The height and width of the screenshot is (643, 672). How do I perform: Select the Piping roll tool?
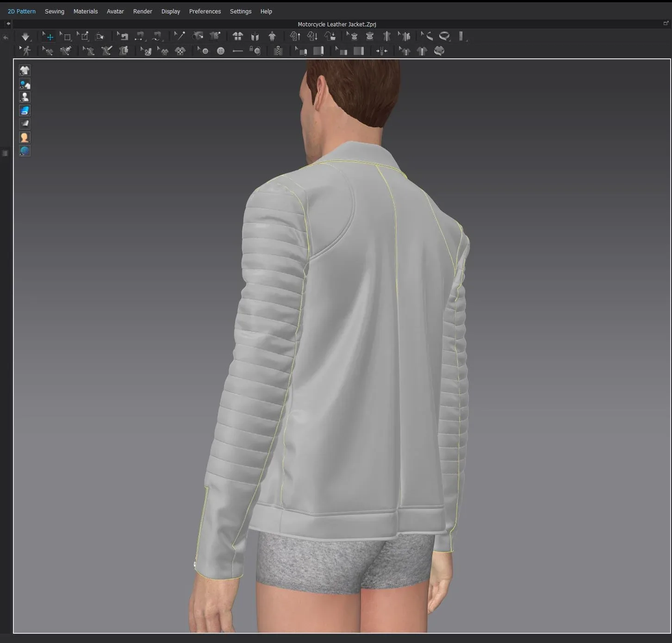(318, 51)
